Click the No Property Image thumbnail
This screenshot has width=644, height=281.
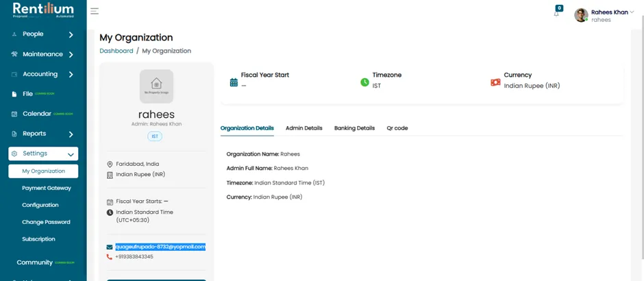(156, 86)
